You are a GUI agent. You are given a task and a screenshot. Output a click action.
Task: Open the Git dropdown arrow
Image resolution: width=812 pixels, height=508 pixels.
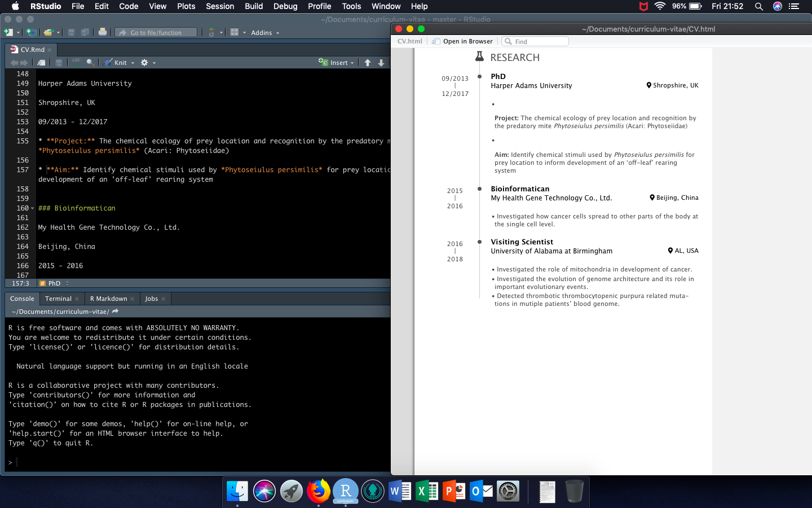[x=221, y=33]
